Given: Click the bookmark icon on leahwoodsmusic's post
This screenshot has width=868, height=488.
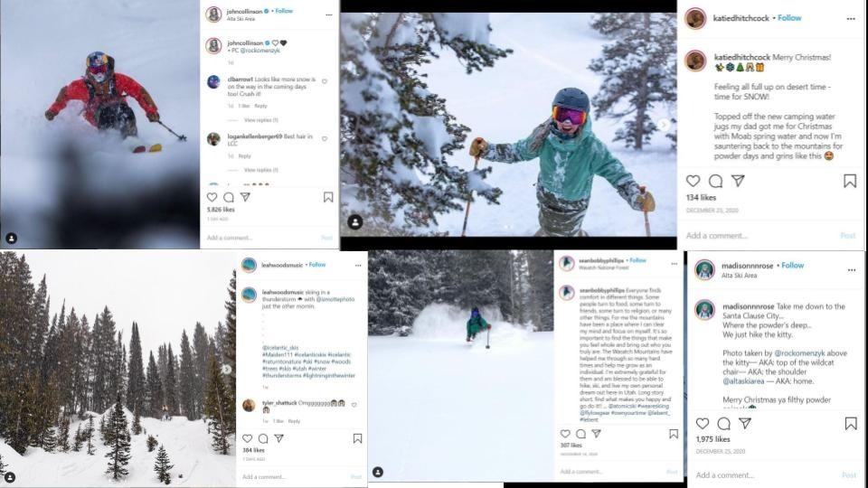Looking at the screenshot, I should [x=358, y=438].
